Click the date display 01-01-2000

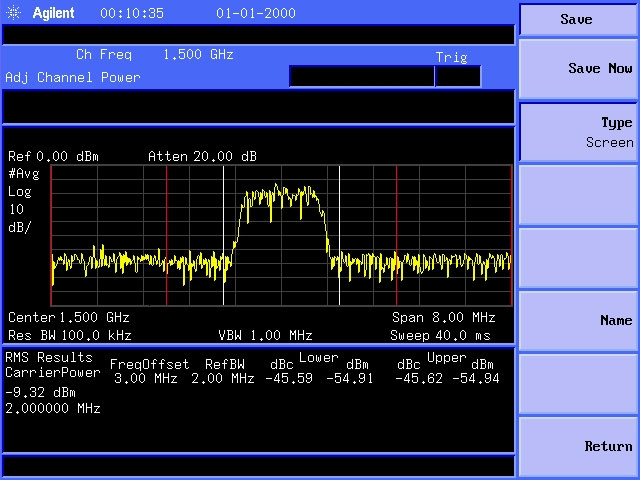tap(256, 13)
